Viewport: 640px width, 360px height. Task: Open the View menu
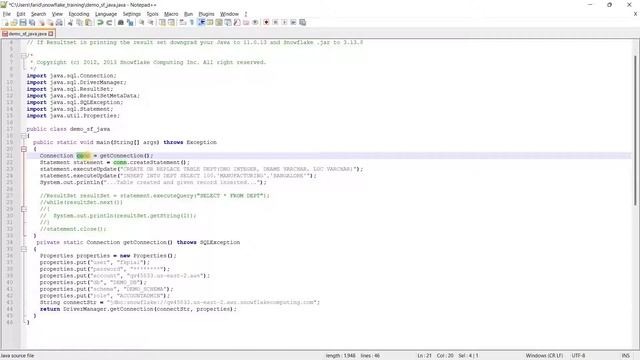pos(57,14)
